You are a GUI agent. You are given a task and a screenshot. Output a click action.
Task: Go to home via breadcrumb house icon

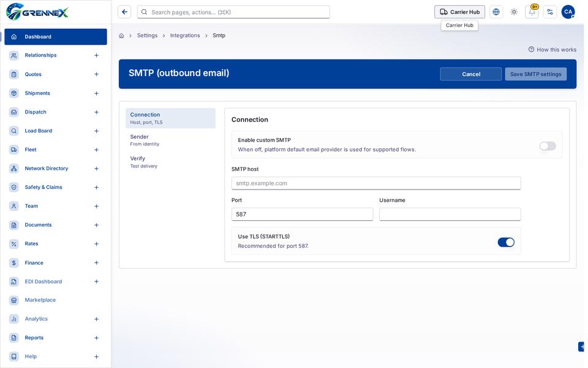pyautogui.click(x=121, y=36)
